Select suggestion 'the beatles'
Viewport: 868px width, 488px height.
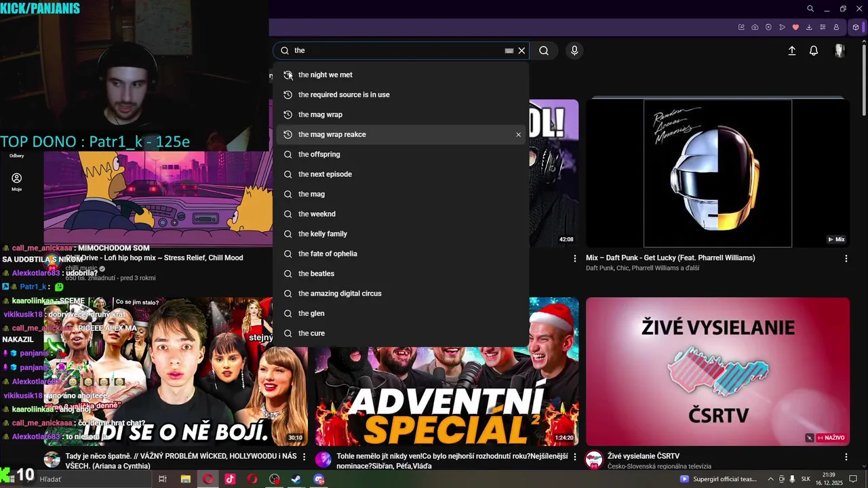(401, 274)
